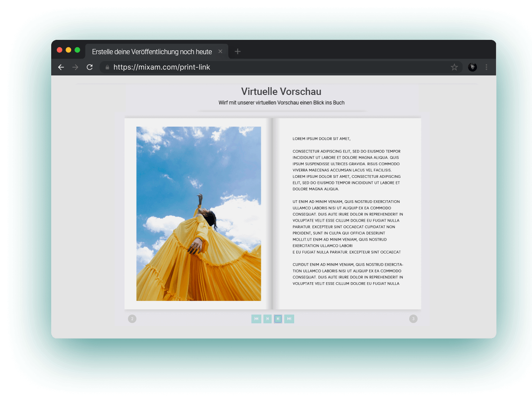The height and width of the screenshot is (401, 532).
Task: Open the browser profile avatar
Action: [473, 67]
